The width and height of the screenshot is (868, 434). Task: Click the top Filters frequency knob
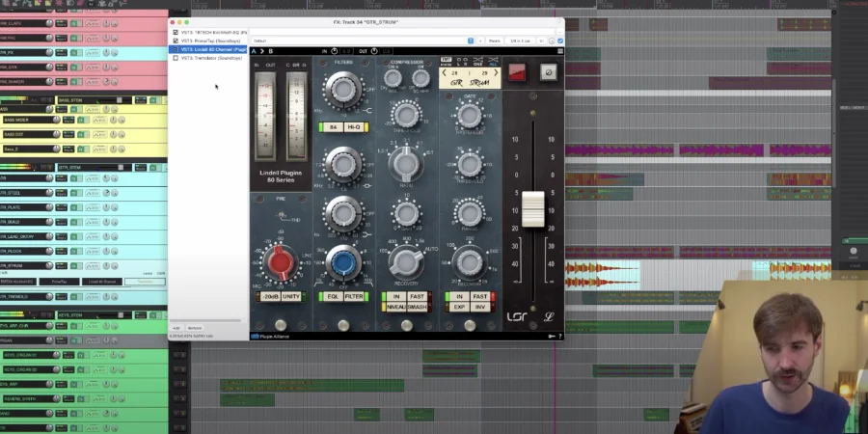[342, 92]
